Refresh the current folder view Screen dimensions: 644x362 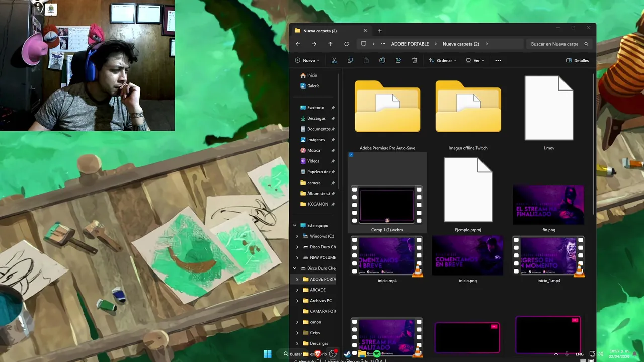(346, 44)
